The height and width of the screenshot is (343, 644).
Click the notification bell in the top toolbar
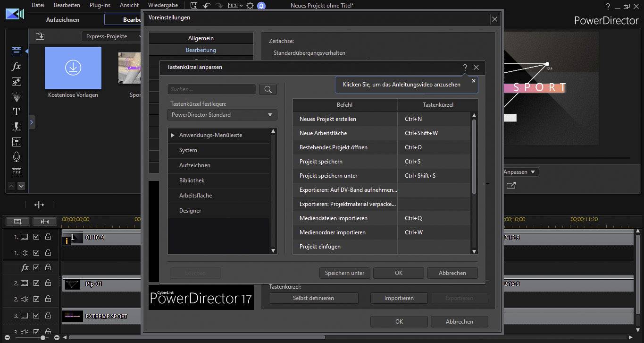click(261, 5)
